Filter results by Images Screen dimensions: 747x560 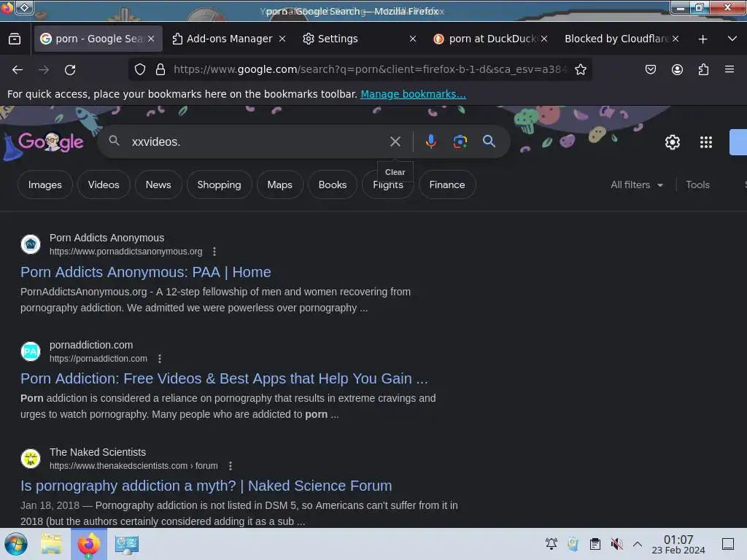pos(44,184)
